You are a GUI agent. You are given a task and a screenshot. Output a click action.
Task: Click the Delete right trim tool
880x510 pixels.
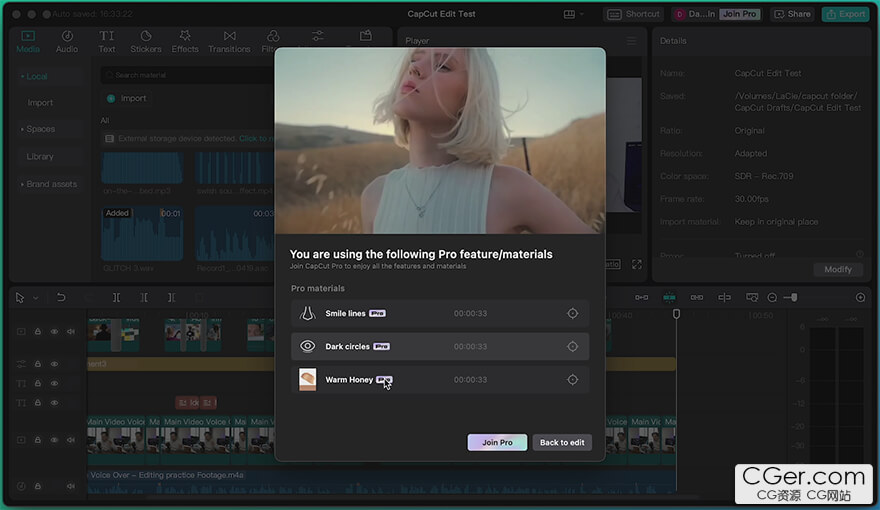[x=171, y=297]
